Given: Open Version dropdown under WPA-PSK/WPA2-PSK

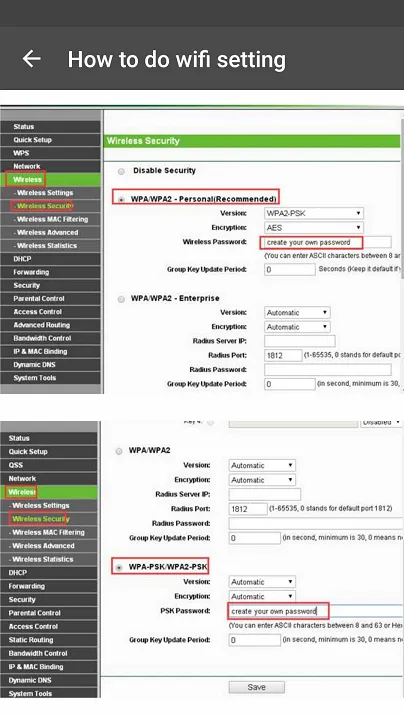Looking at the screenshot, I should [x=262, y=582].
